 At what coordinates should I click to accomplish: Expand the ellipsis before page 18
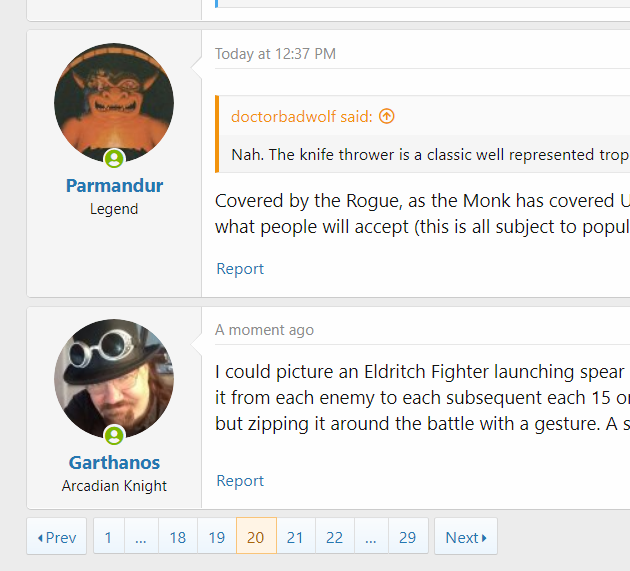click(141, 537)
